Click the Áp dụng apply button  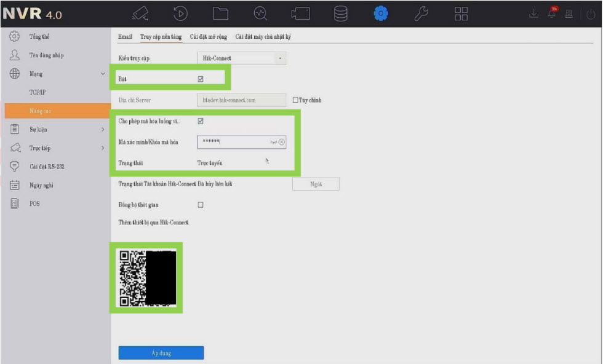tap(161, 353)
